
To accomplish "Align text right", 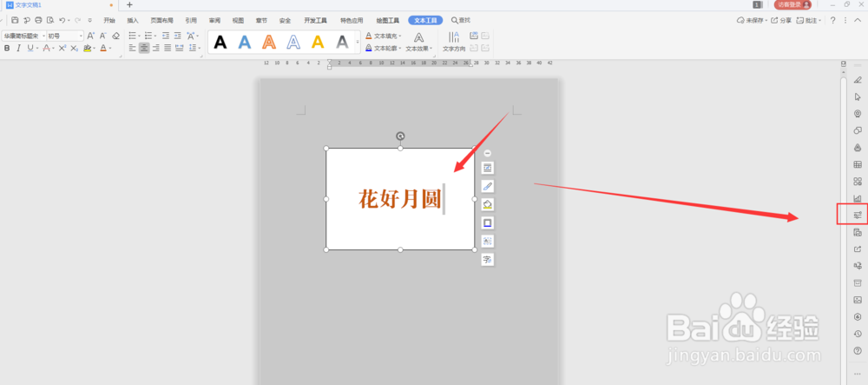I will (156, 48).
